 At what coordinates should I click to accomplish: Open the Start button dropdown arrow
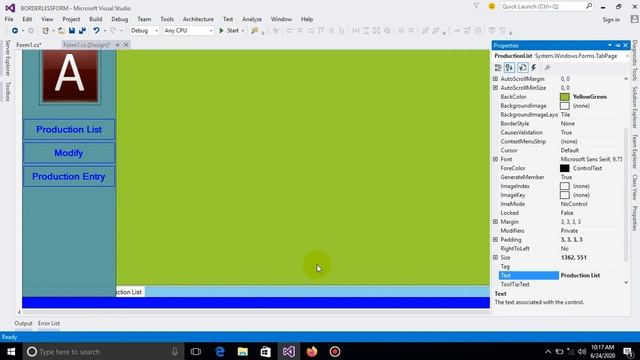coord(243,31)
